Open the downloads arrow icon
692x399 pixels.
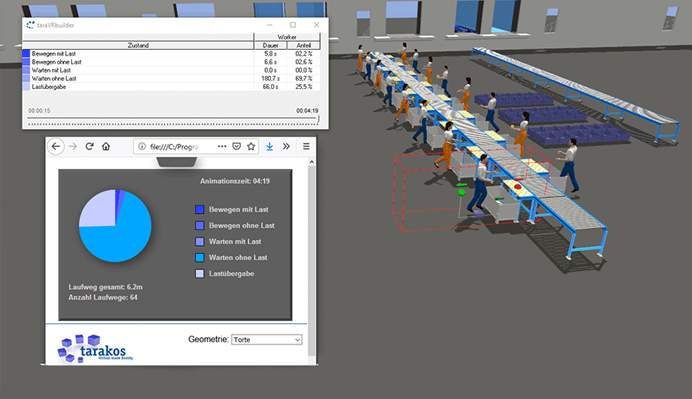[x=270, y=146]
